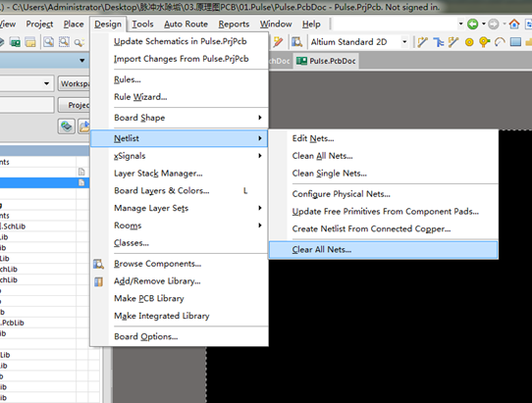This screenshot has height=403, width=532.
Task: Open the Project menu
Action: click(x=39, y=25)
